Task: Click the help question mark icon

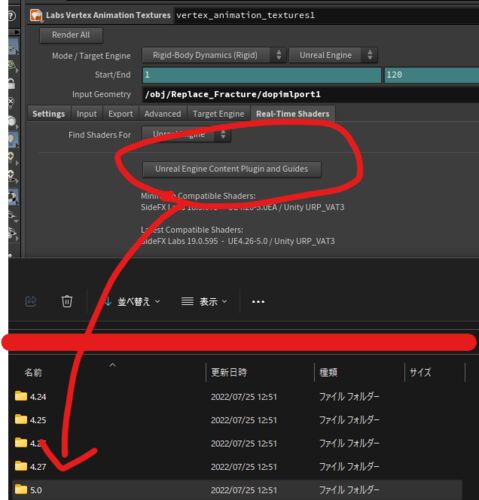Action: [x=11, y=16]
